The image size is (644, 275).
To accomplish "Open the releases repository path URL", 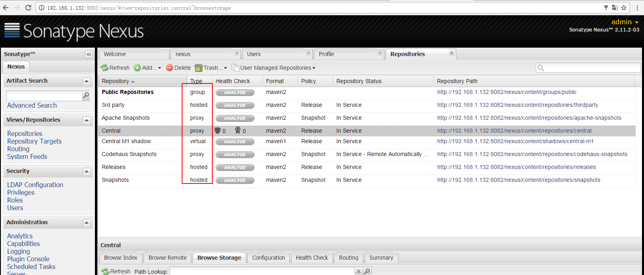I will pos(516,167).
